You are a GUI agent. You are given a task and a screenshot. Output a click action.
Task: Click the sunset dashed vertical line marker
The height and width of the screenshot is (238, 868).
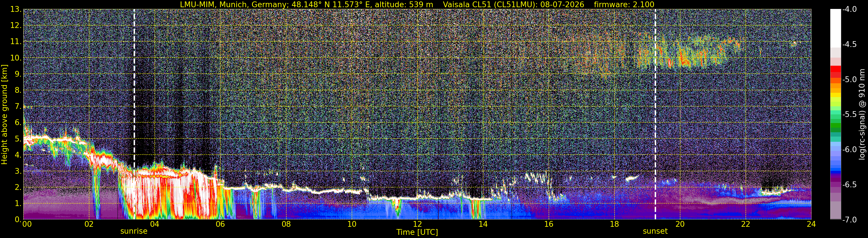coord(655,114)
